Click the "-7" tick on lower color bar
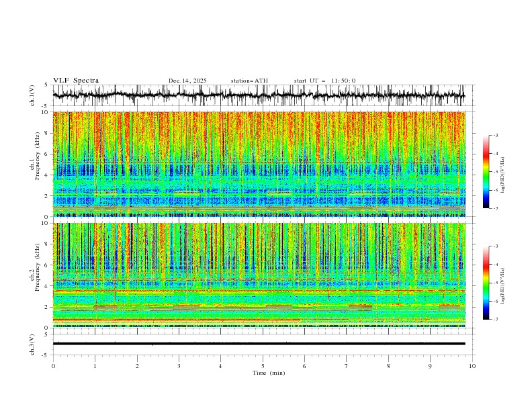This screenshot has height=411, width=532. 495,320
